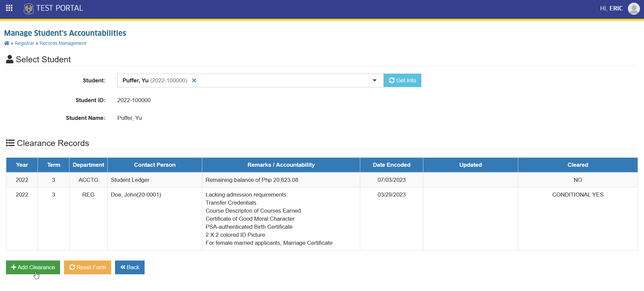Image resolution: width=644 pixels, height=291 pixels.
Task: Open the Records Management breadcrumb link
Action: 63,43
